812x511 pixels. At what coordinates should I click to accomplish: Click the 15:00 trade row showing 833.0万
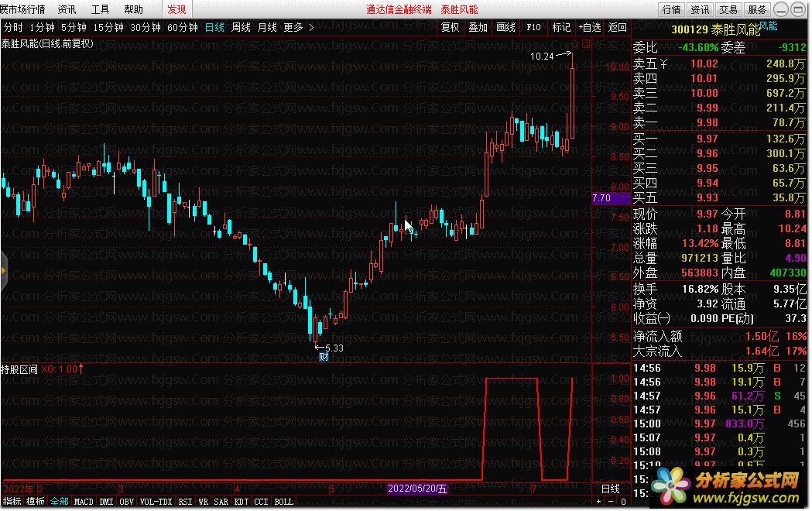[720, 424]
